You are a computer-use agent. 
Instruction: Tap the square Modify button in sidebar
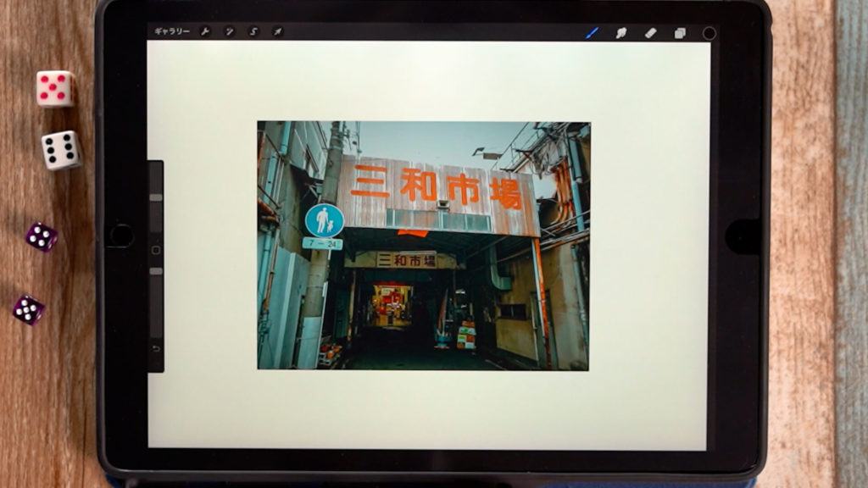156,250
